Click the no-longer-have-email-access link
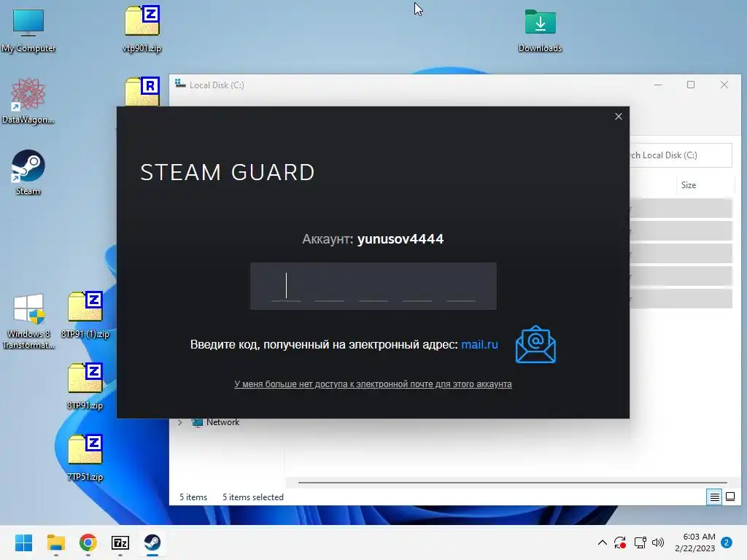Image resolution: width=747 pixels, height=560 pixels. click(373, 384)
